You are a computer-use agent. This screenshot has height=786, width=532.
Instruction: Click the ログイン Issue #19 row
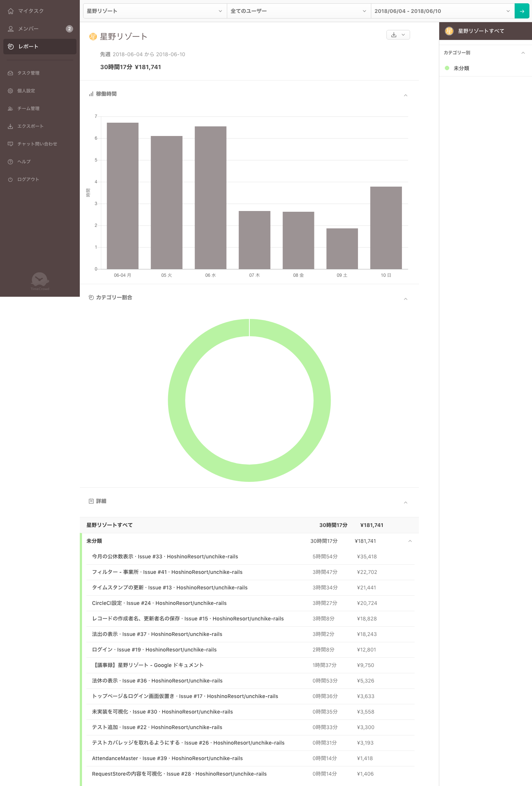(x=250, y=650)
